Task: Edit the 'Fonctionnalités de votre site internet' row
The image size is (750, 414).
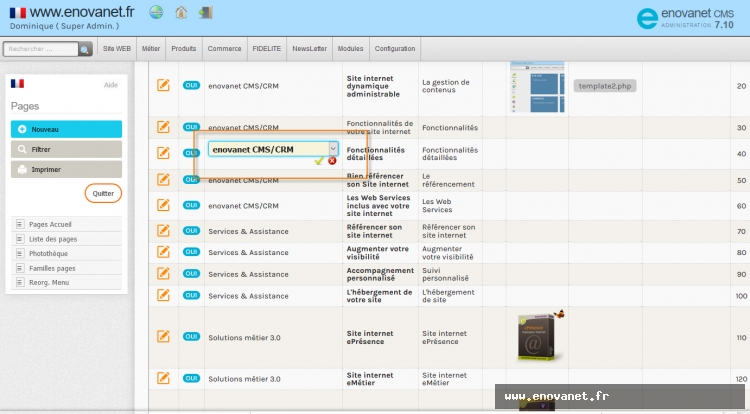Action: pyautogui.click(x=163, y=127)
